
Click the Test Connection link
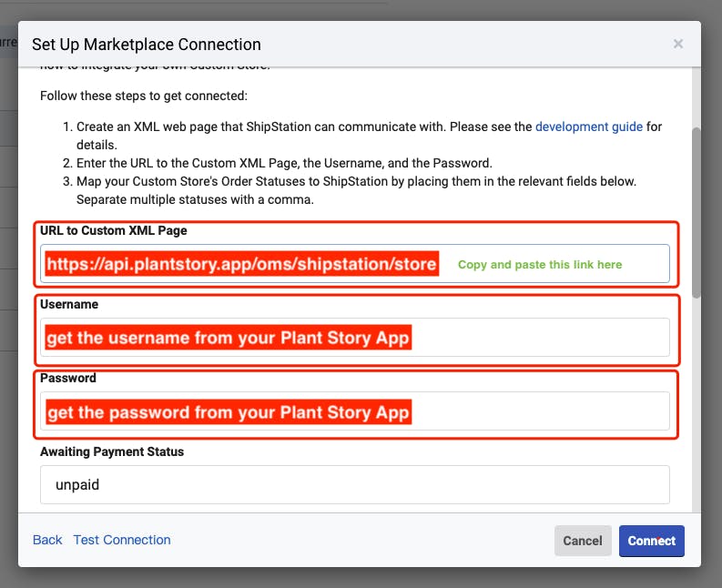122,540
